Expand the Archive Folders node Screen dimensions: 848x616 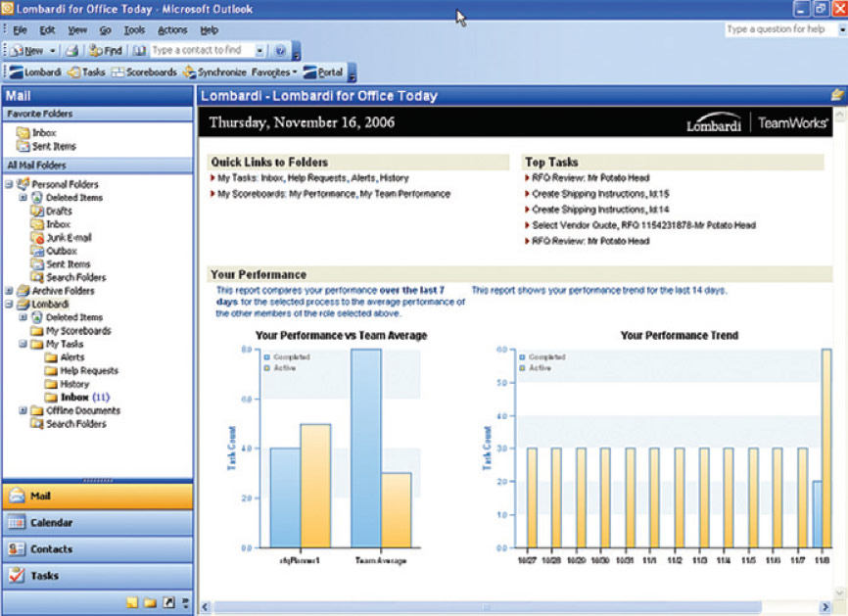(x=10, y=291)
